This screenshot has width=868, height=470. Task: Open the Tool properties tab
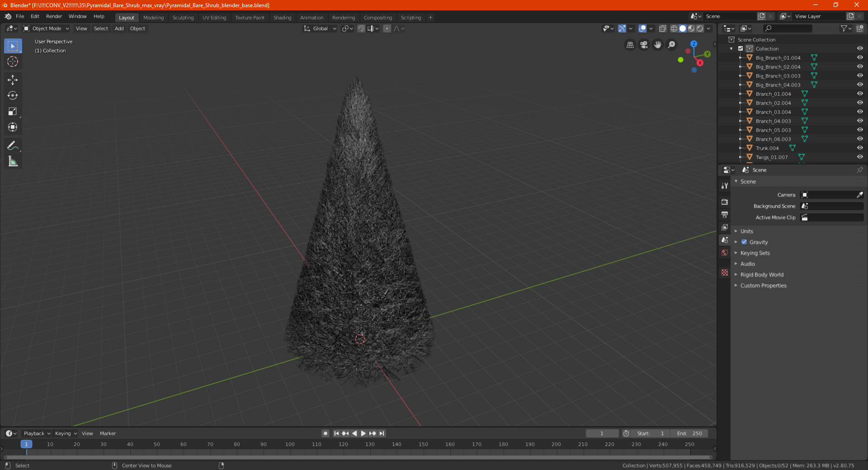click(x=725, y=185)
